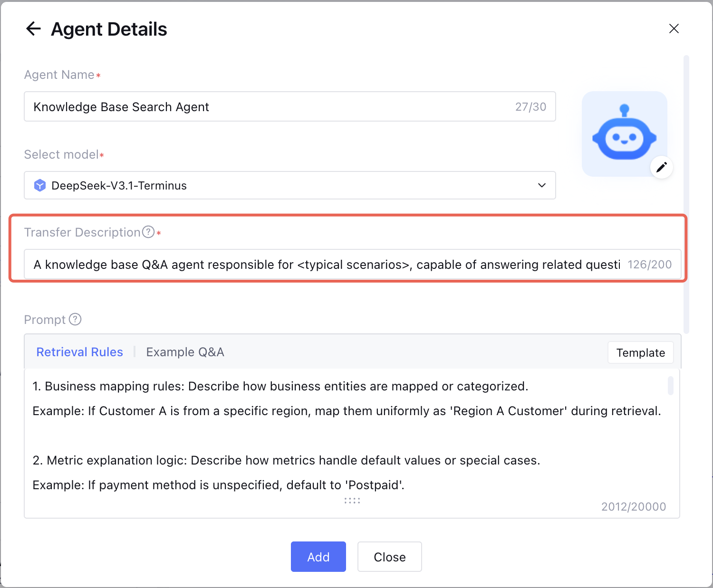Click the pencil icon to edit avatar
713x588 pixels.
coord(661,167)
